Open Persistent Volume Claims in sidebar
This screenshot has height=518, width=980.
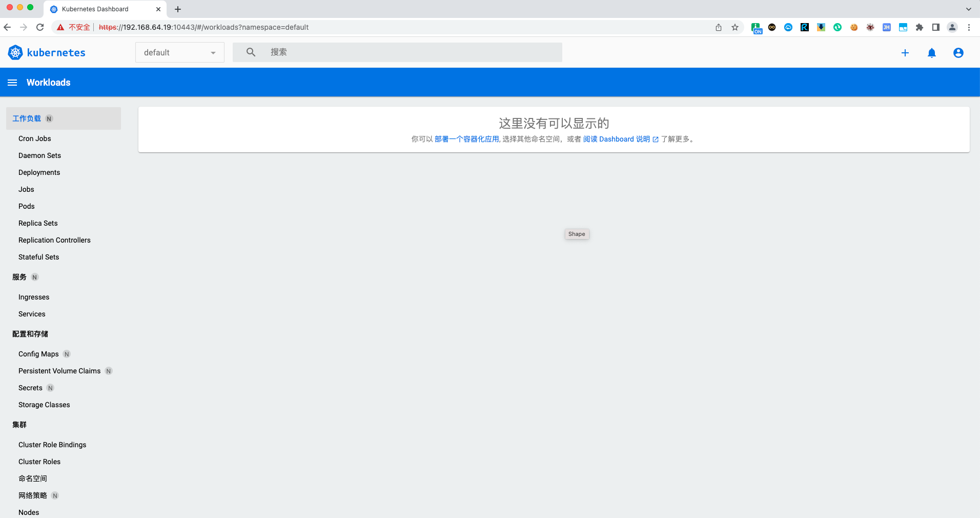(x=59, y=371)
